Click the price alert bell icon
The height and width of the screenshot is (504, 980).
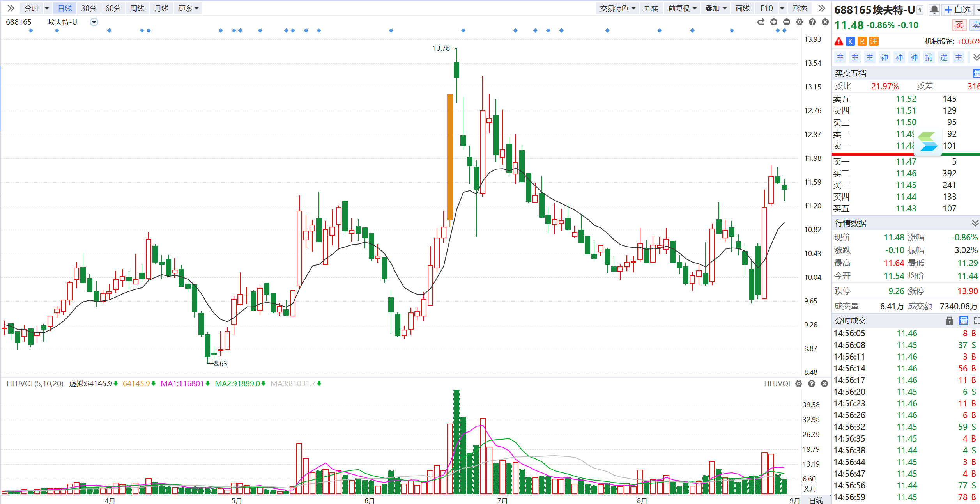click(934, 10)
